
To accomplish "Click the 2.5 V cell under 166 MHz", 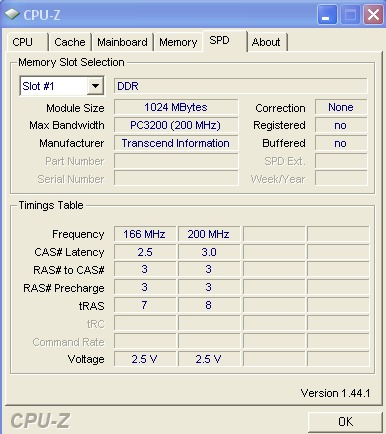I will pos(145,359).
